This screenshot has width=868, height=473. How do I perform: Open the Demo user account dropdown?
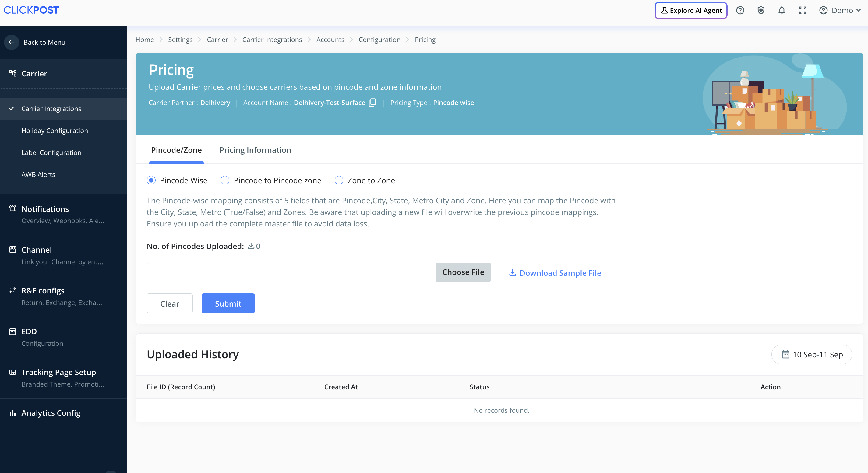click(840, 10)
